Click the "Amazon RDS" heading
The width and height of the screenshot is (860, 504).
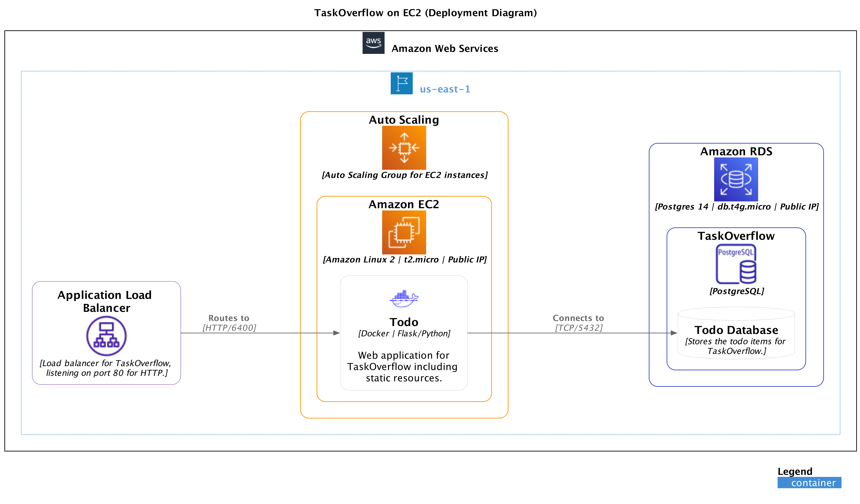[736, 152]
